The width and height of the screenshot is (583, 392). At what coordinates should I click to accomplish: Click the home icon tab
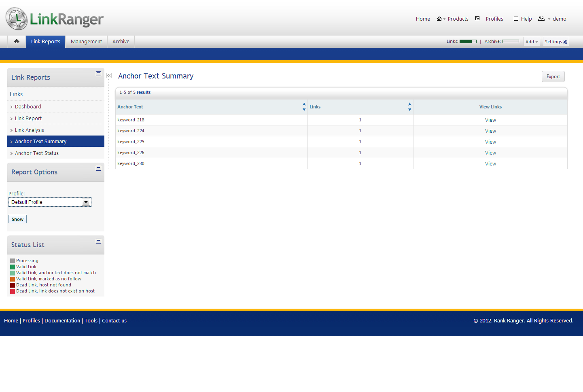(17, 41)
